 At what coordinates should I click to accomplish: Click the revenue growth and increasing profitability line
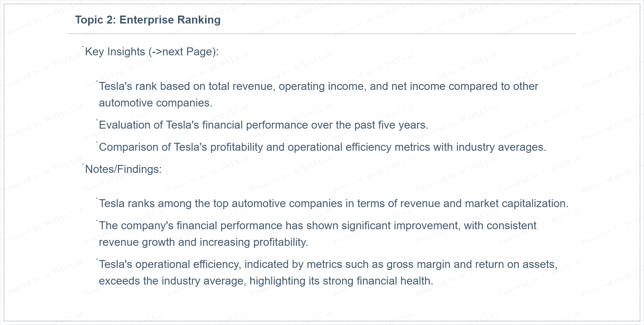203,242
